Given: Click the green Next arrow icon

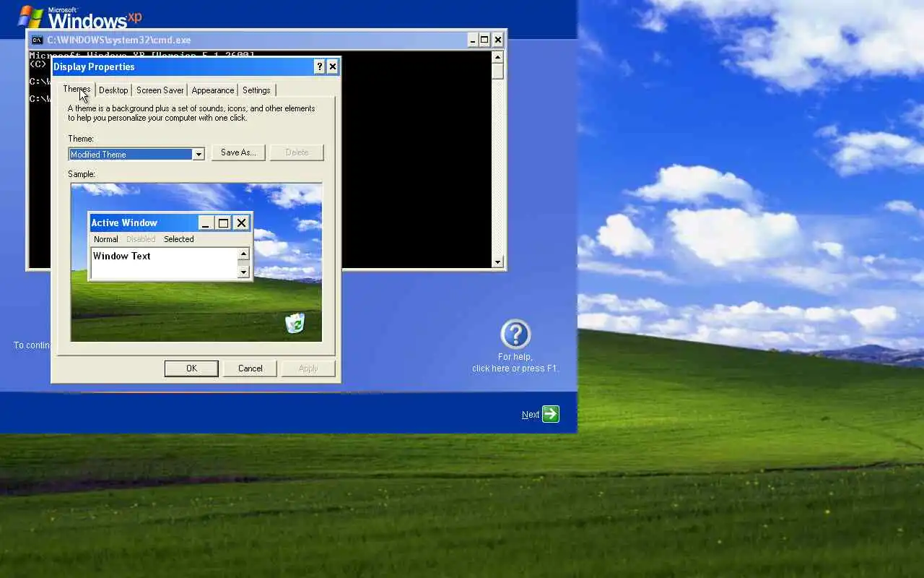Looking at the screenshot, I should (x=551, y=414).
